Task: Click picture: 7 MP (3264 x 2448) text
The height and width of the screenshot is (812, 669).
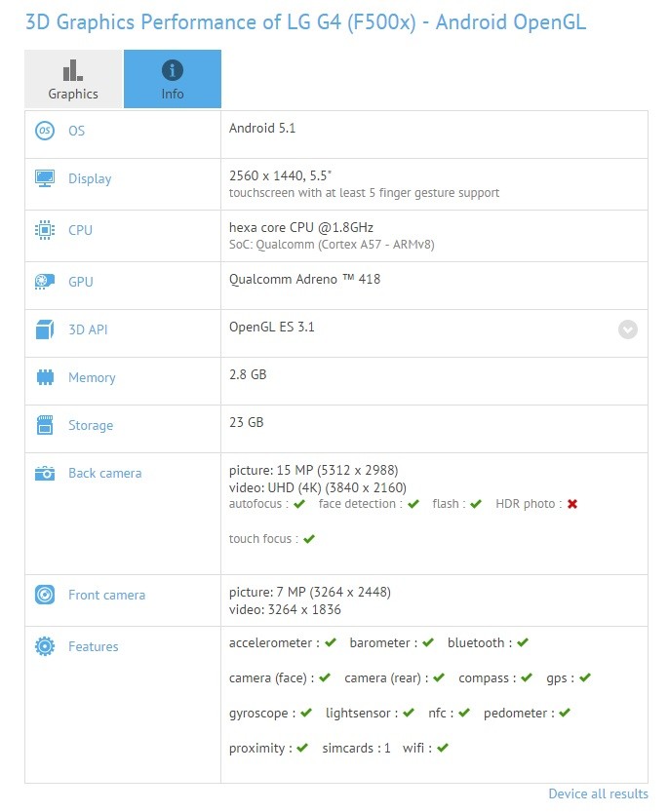Action: (310, 592)
